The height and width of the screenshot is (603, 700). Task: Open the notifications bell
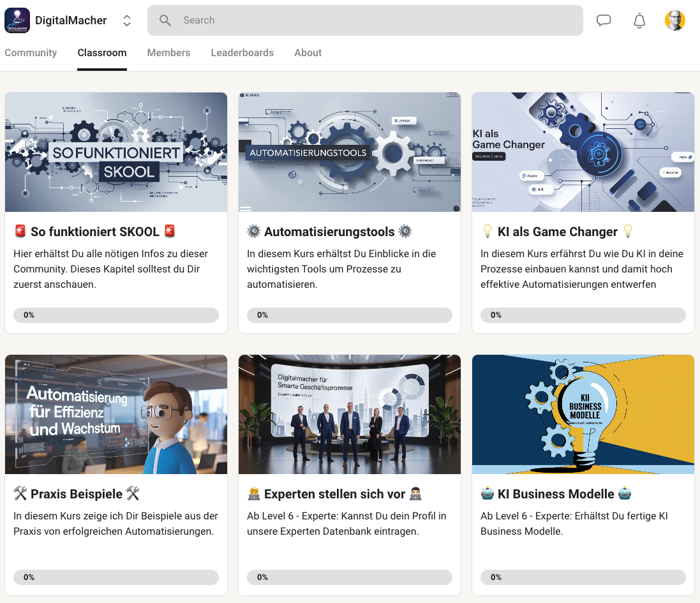[639, 20]
